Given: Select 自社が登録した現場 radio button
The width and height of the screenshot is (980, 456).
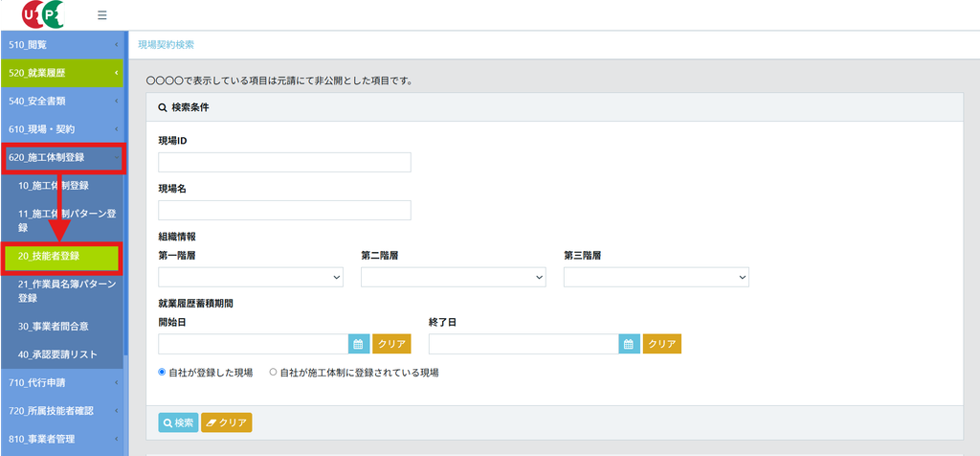Looking at the screenshot, I should pyautogui.click(x=162, y=373).
